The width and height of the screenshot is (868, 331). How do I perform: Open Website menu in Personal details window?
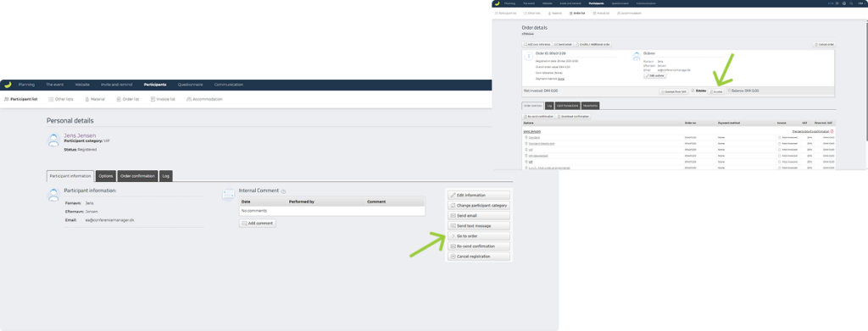click(x=82, y=85)
